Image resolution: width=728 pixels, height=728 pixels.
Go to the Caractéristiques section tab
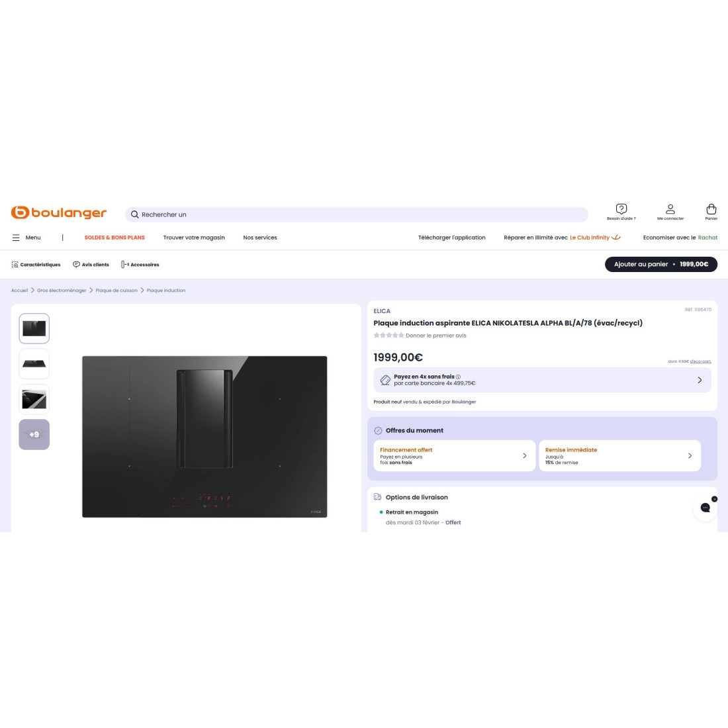[36, 265]
